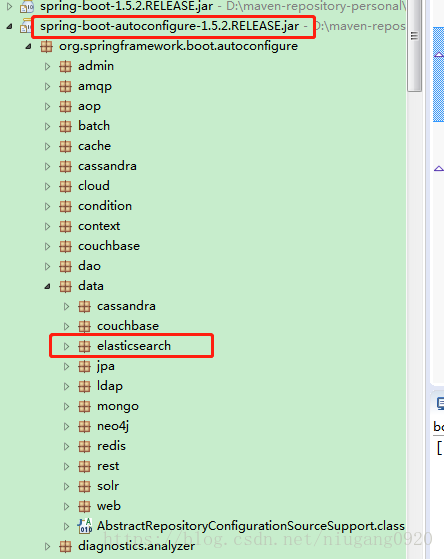The height and width of the screenshot is (559, 444).
Task: Select the neo4j package label
Action: coord(113,426)
